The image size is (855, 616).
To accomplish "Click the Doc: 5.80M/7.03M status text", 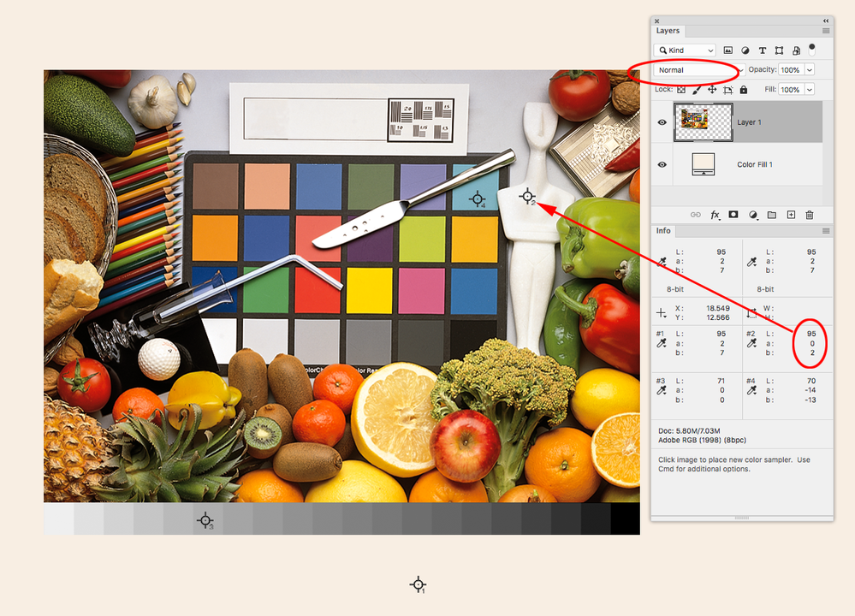I will tap(689, 430).
